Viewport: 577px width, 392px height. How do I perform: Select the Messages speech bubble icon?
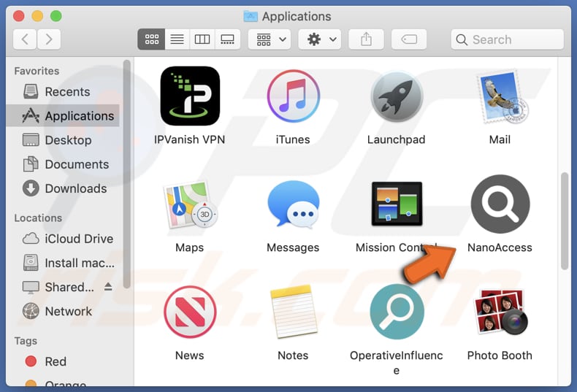tap(294, 204)
